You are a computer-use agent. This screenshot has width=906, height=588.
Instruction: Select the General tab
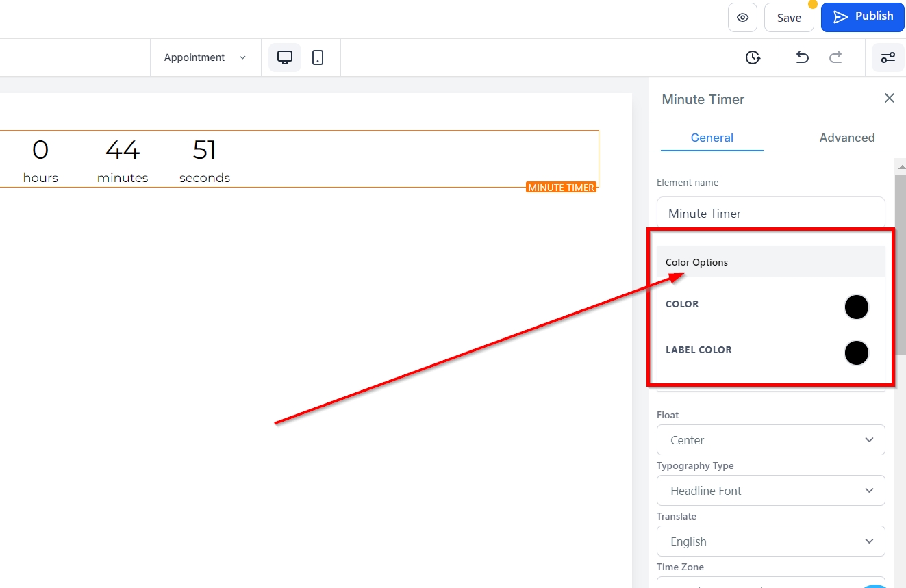(x=712, y=138)
